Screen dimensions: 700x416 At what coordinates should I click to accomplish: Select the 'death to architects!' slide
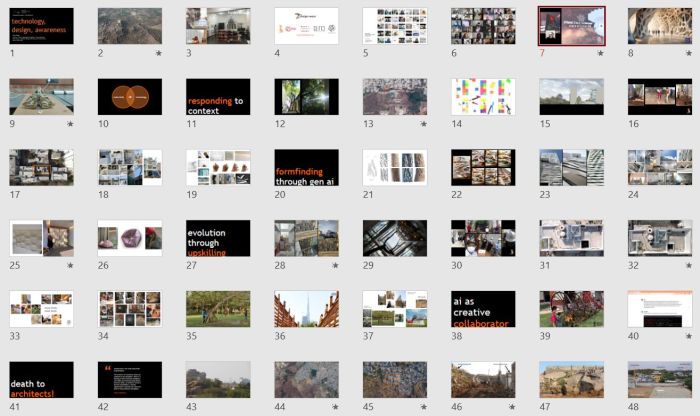[x=42, y=380]
